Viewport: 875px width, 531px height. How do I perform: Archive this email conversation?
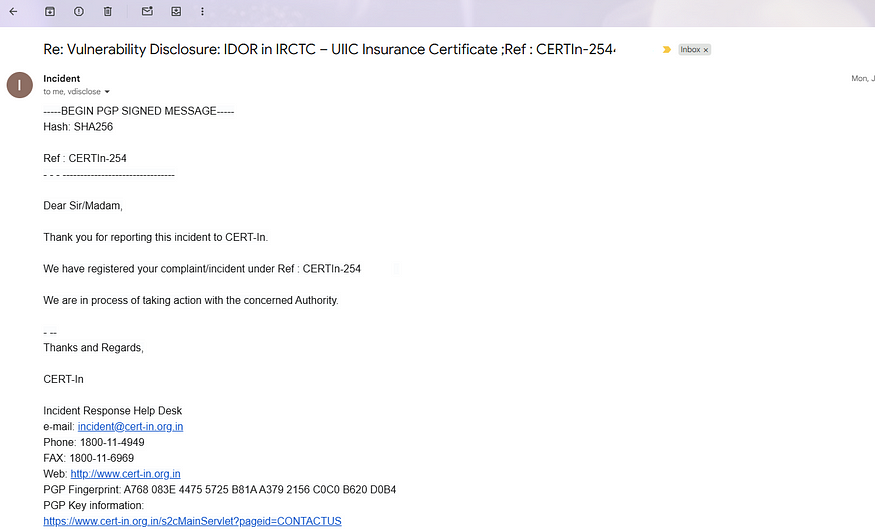[x=50, y=11]
